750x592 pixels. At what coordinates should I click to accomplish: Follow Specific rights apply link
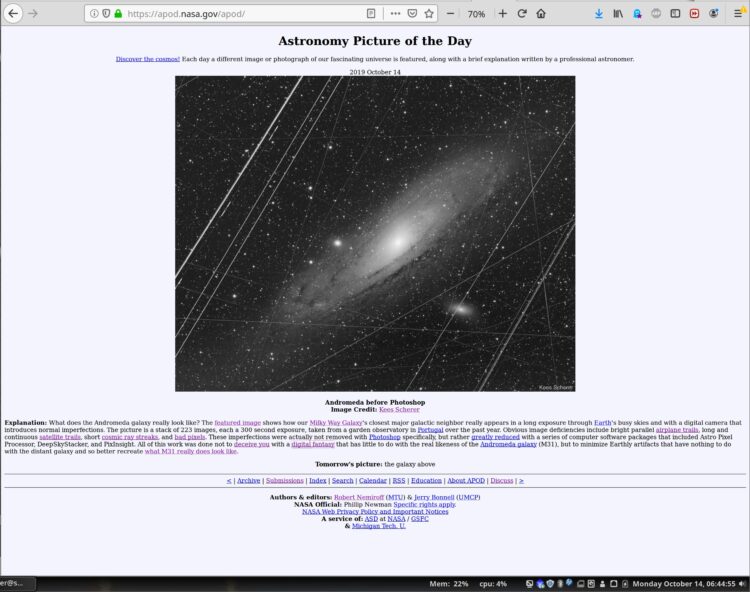pos(424,504)
